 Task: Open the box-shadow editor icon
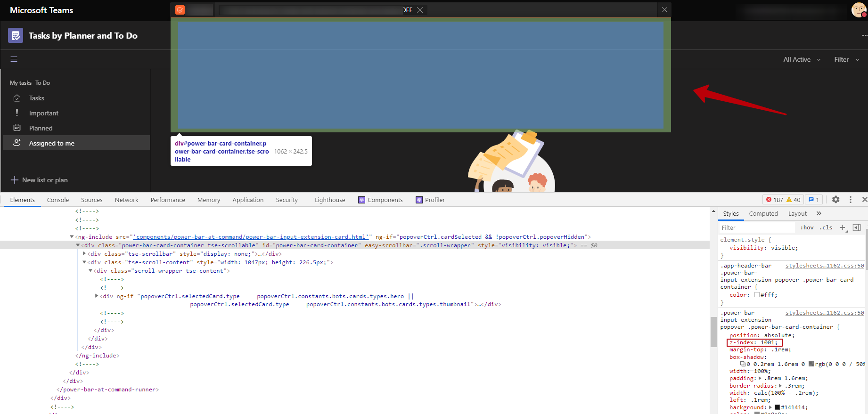743,364
